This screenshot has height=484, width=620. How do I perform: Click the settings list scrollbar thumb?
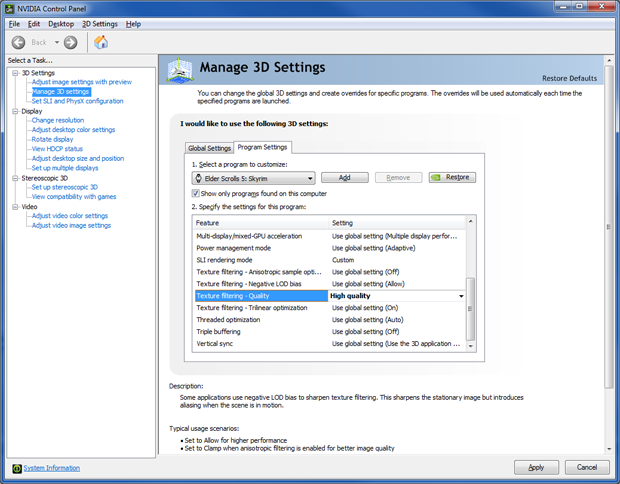(x=471, y=309)
